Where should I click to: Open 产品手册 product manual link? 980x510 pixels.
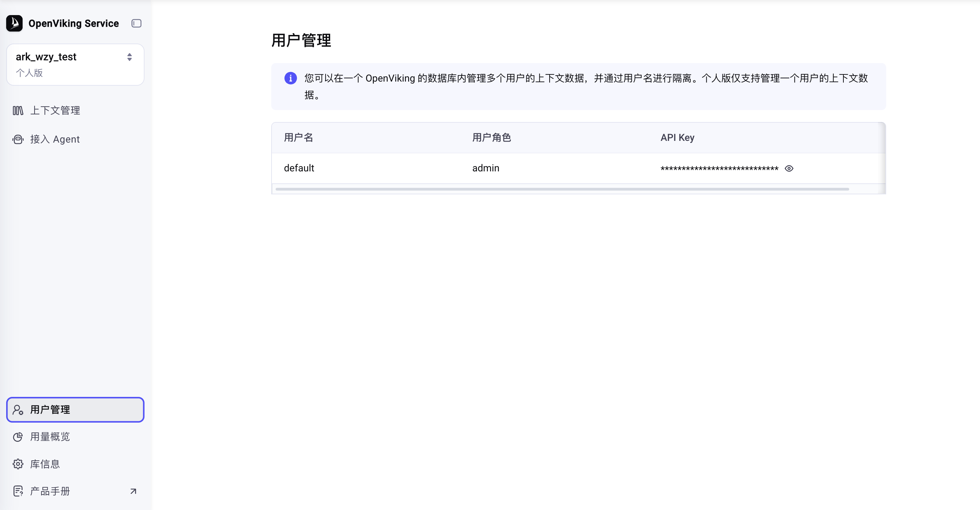click(x=75, y=491)
